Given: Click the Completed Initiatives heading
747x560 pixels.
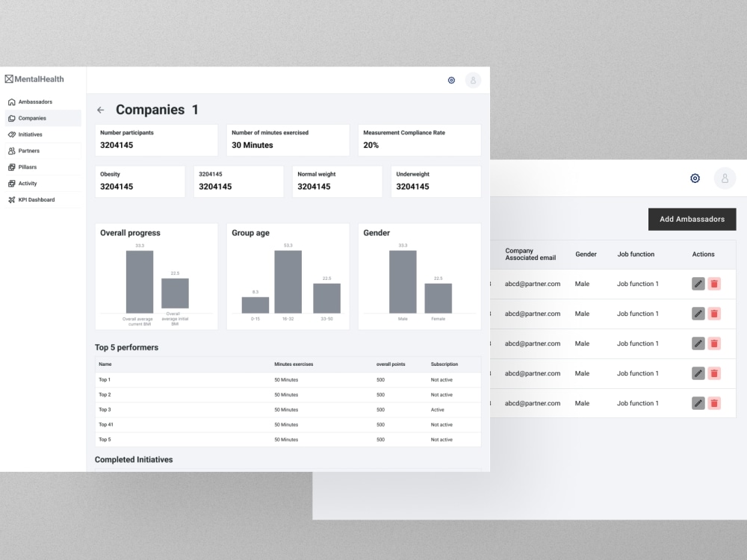Looking at the screenshot, I should click(134, 459).
